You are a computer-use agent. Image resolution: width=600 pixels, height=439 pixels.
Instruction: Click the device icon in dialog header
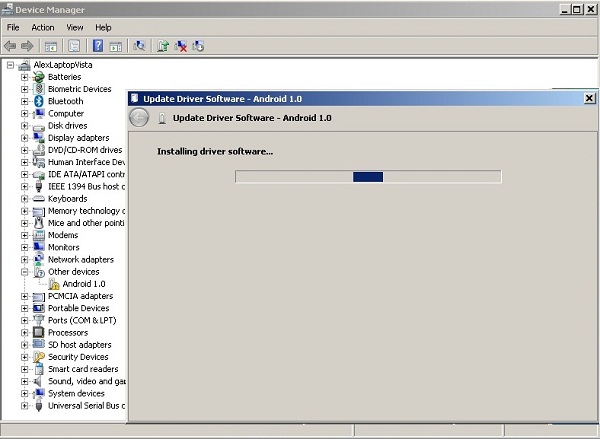(x=162, y=118)
